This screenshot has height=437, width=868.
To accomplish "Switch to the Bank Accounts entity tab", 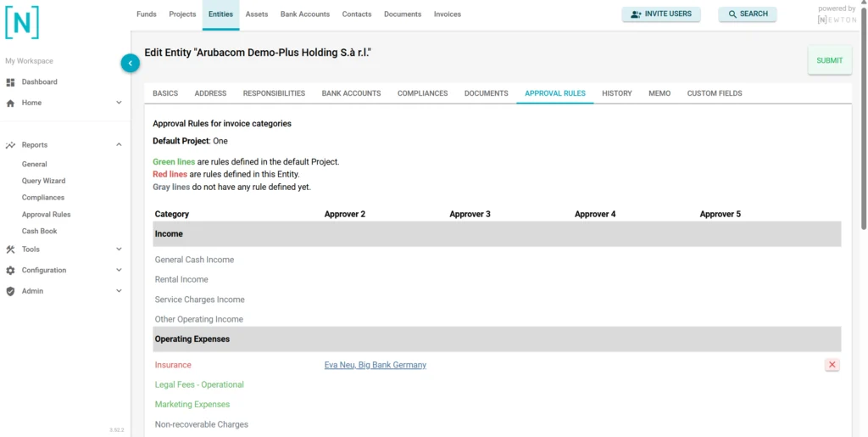I will tap(351, 93).
